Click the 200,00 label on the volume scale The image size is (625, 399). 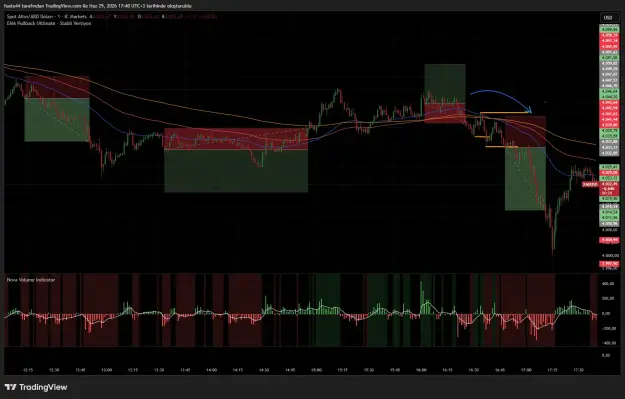tap(608, 299)
